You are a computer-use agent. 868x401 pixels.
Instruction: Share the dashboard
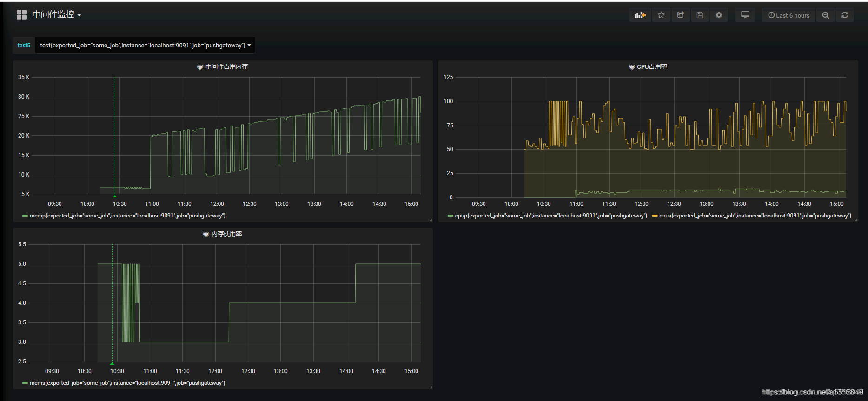(x=681, y=15)
